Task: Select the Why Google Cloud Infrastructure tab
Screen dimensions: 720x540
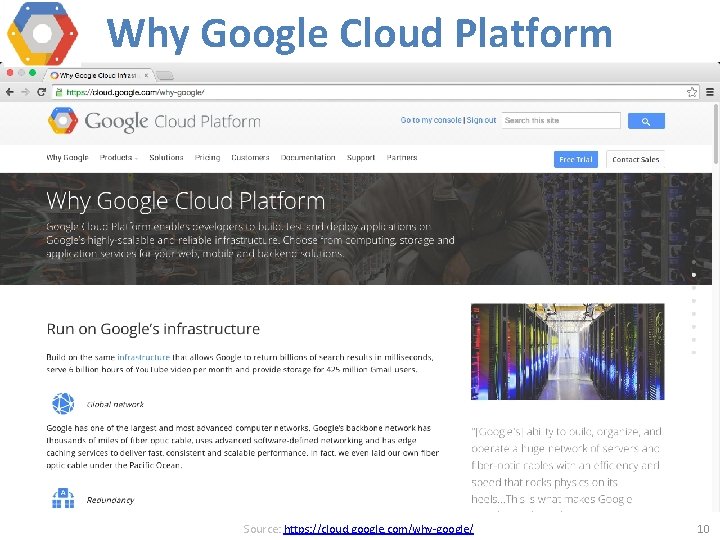Action: [99, 75]
